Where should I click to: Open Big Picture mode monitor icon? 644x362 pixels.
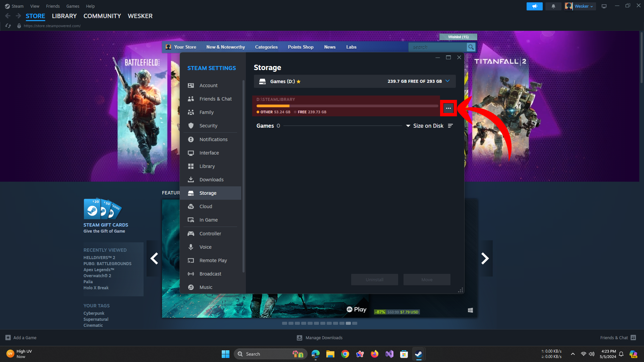(604, 6)
